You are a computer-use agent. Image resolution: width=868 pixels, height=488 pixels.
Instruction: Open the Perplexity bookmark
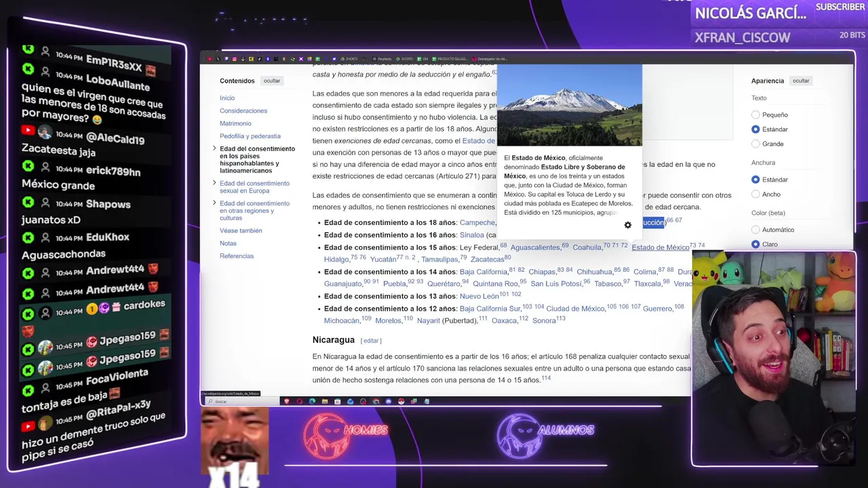click(x=382, y=59)
